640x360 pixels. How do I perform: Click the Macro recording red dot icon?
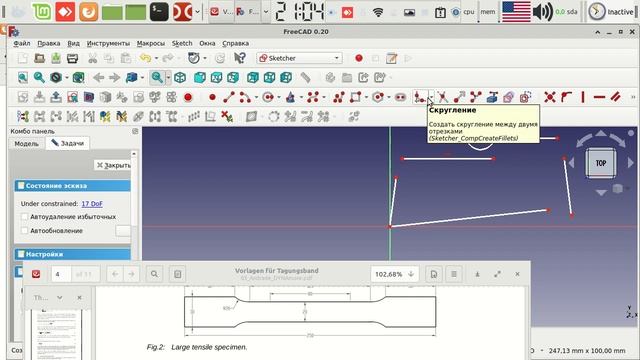pyautogui.click(x=359, y=58)
